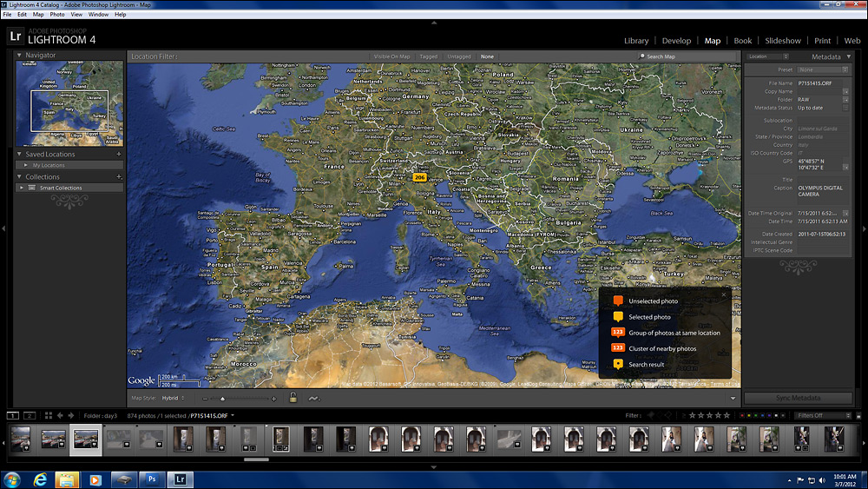The image size is (868, 489).
Task: Select second window display button 2
Action: (x=30, y=415)
